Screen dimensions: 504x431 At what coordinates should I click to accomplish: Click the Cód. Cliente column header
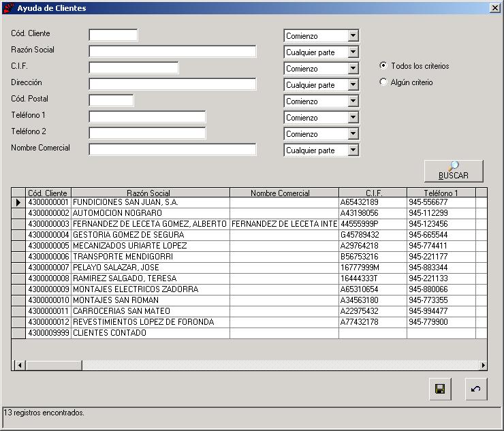click(x=48, y=193)
